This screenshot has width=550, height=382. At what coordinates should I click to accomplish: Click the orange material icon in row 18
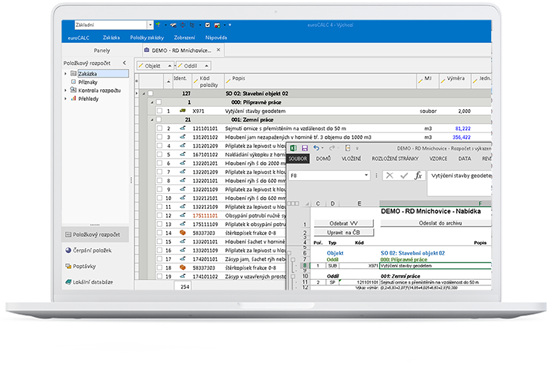[x=182, y=267]
